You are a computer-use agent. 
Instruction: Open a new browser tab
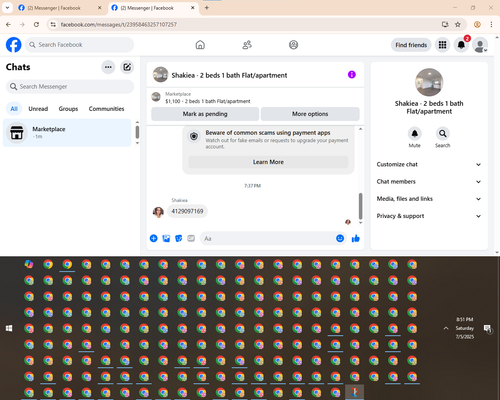click(207, 8)
